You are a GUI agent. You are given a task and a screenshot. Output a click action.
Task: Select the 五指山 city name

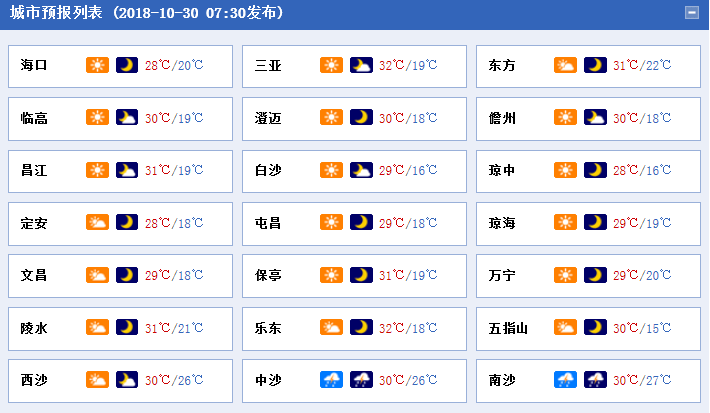click(x=508, y=328)
